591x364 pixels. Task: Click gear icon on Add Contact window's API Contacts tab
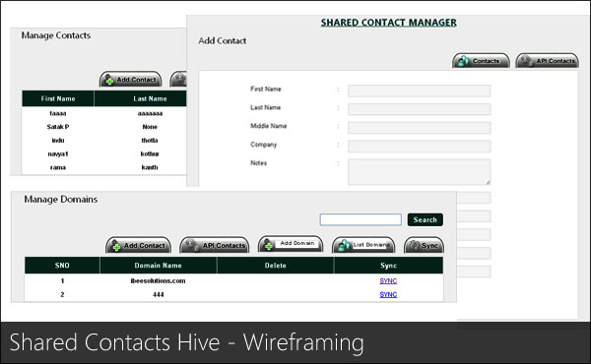click(x=527, y=61)
